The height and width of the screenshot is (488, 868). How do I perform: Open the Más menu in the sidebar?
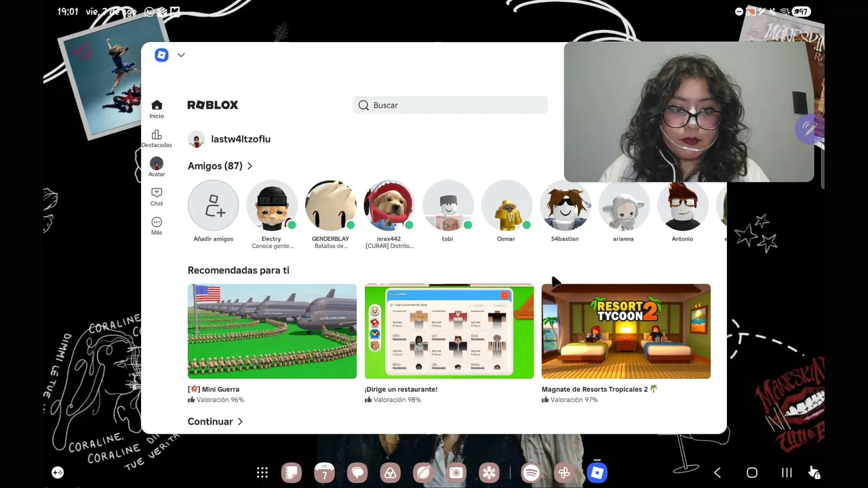tap(157, 226)
